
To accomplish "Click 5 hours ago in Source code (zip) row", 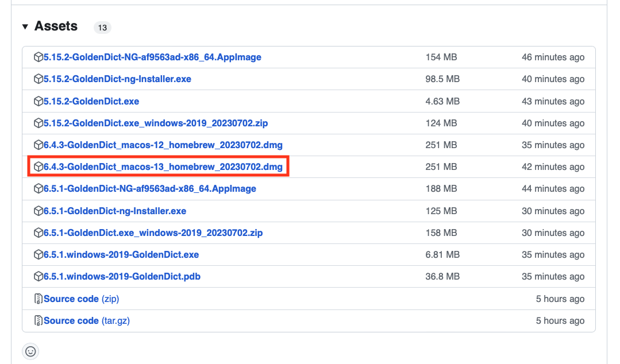I will [560, 299].
